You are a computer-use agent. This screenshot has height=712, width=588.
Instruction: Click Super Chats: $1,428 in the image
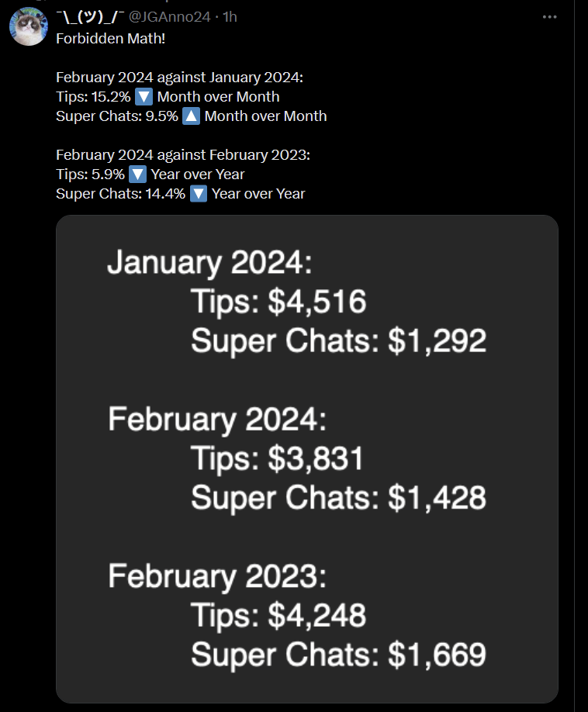coord(339,498)
